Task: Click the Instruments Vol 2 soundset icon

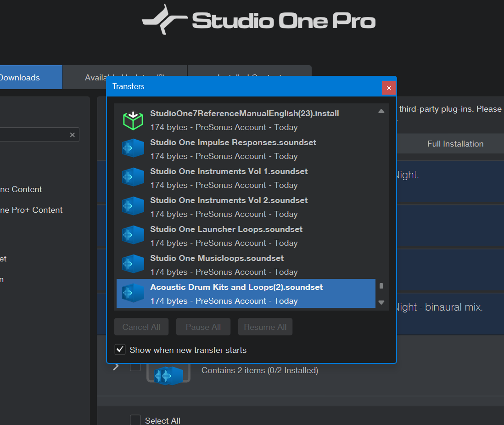Action: [133, 206]
